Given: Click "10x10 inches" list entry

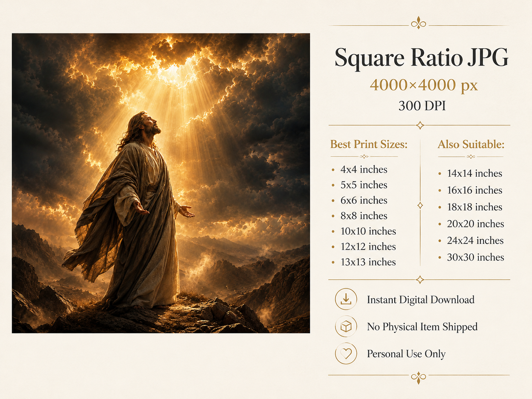Looking at the screenshot, I should (x=368, y=231).
